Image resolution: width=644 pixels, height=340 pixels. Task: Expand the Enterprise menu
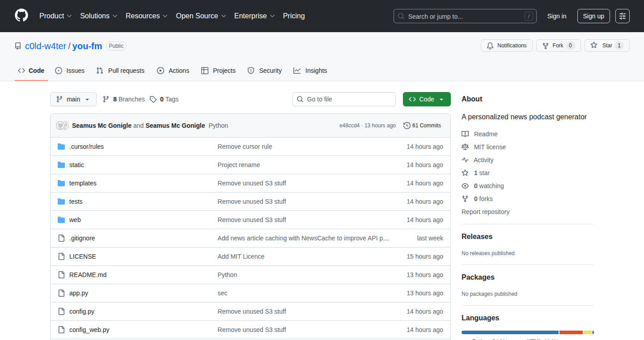tap(254, 16)
